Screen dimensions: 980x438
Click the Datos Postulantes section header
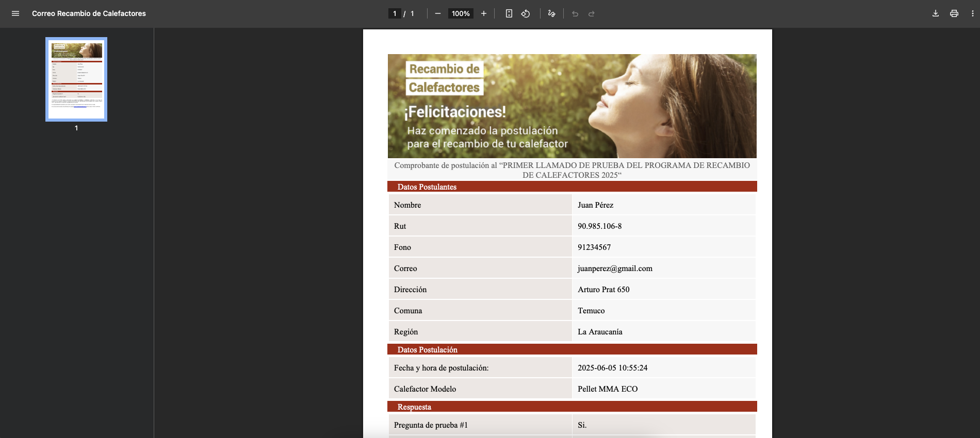tap(572, 187)
